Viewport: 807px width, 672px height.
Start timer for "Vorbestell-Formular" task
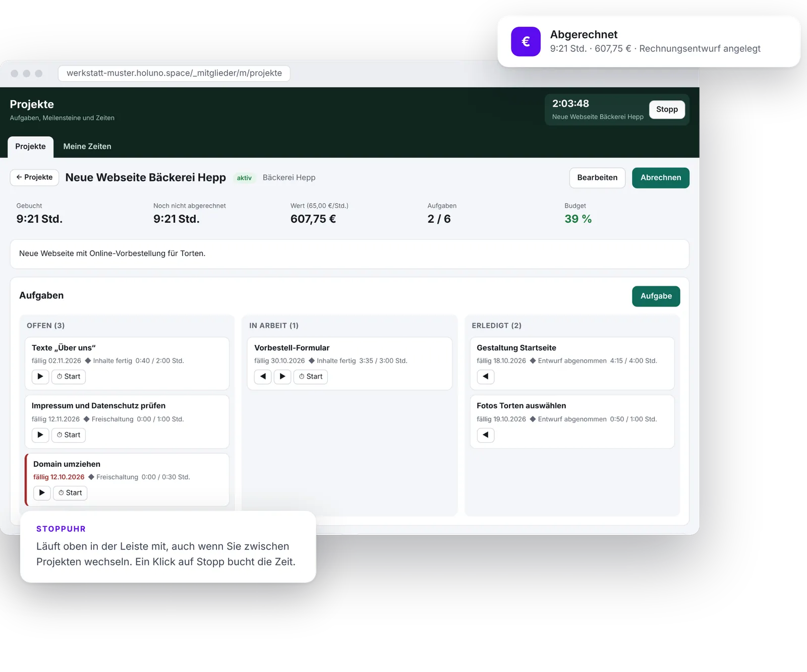coord(311,377)
